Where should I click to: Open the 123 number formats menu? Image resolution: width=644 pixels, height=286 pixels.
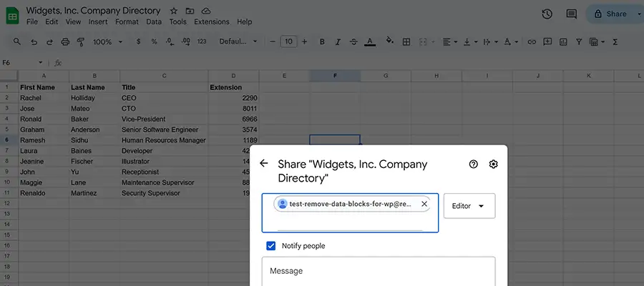202,41
